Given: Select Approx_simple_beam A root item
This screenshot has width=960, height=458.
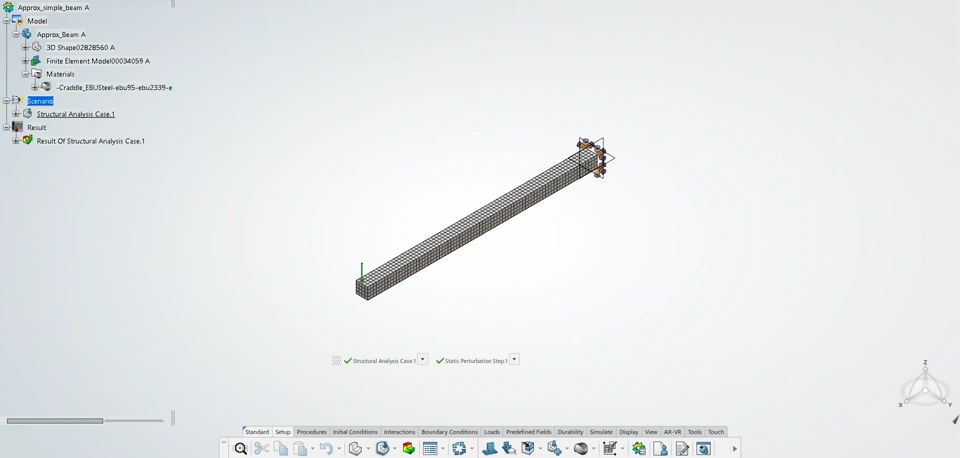Looking at the screenshot, I should 53,7.
